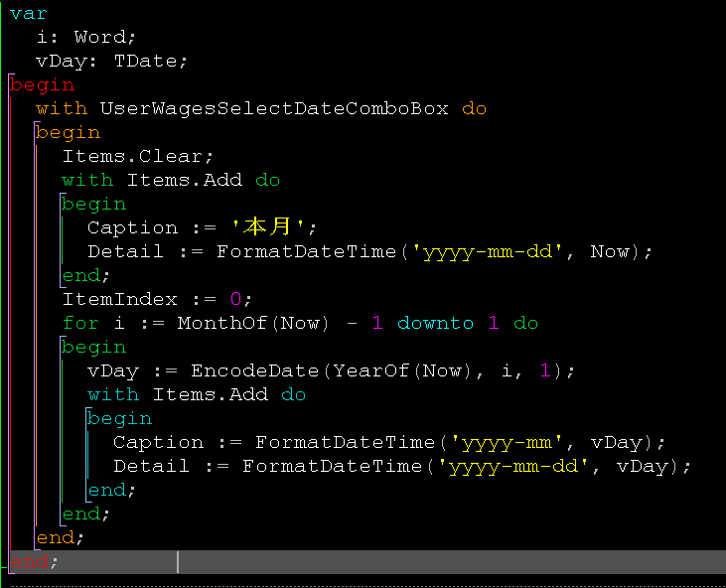Click the 'var' keyword on the first line

[x=28, y=14]
